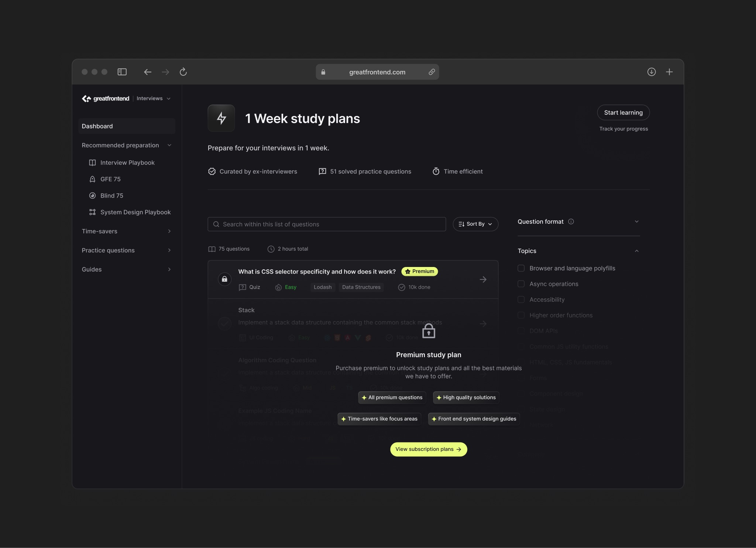Click Front end system design guides chip

click(474, 419)
